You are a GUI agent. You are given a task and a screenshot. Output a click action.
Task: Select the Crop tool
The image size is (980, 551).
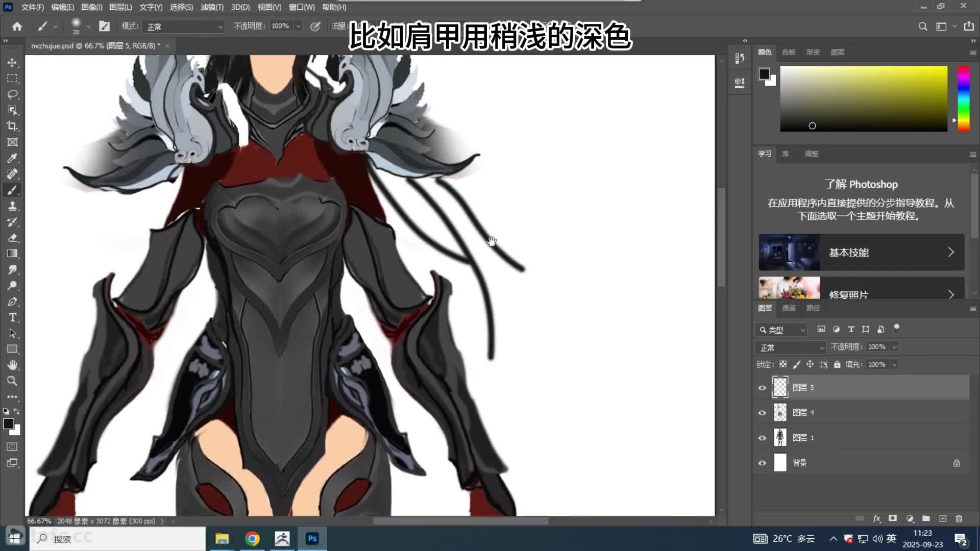coord(12,126)
